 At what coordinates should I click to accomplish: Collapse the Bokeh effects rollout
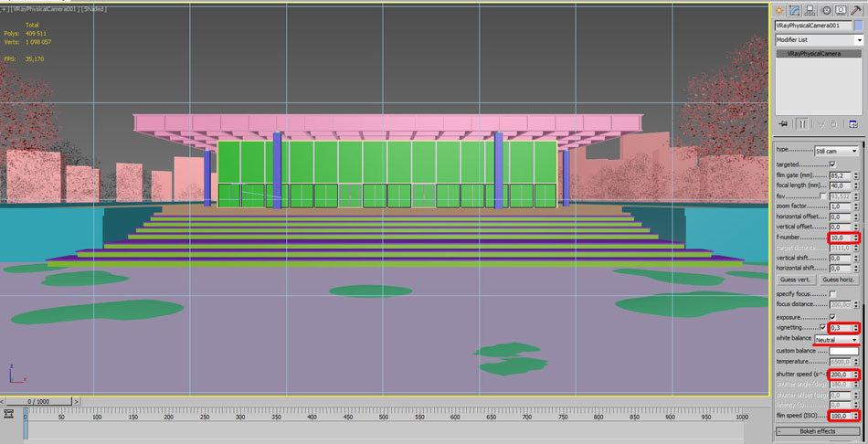click(x=819, y=430)
